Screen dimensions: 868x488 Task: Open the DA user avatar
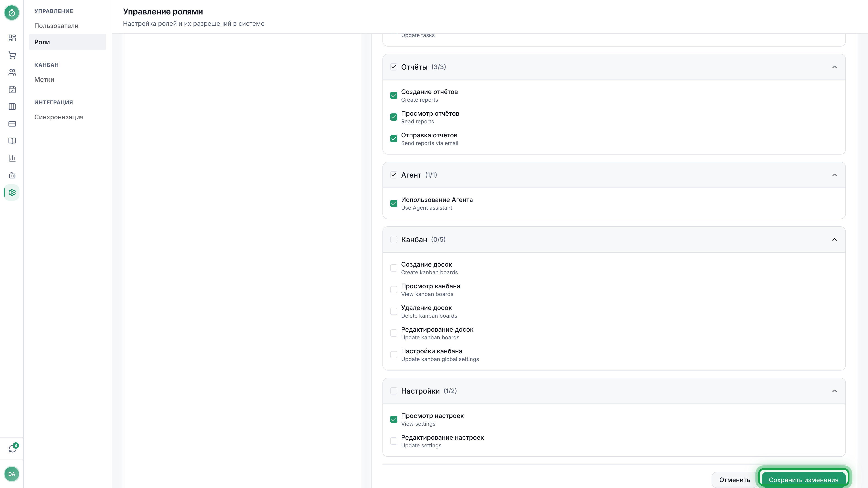pos(12,474)
